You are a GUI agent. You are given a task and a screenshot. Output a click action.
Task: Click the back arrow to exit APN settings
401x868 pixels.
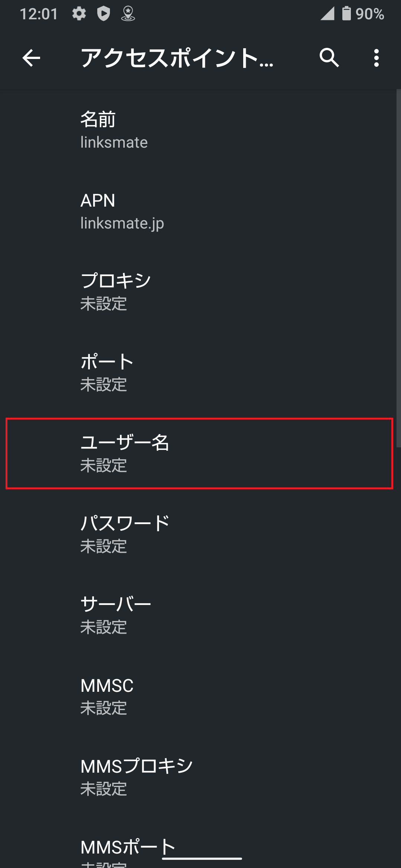pyautogui.click(x=31, y=58)
